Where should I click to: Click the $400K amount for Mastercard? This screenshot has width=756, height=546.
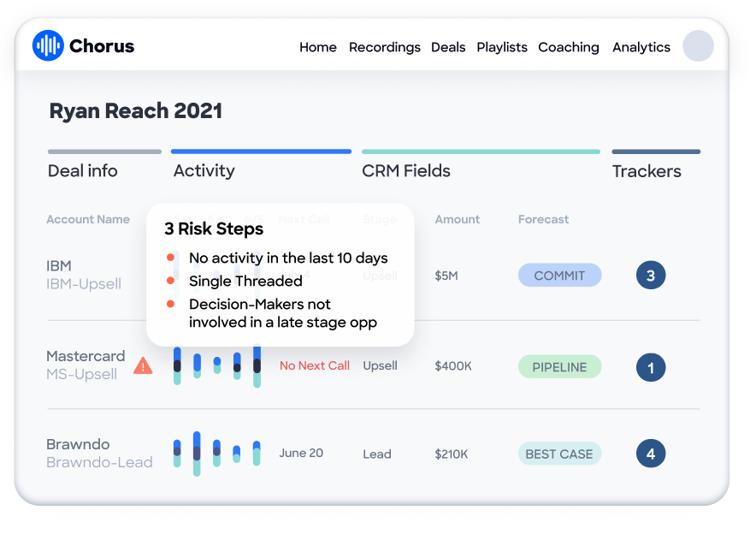453,366
